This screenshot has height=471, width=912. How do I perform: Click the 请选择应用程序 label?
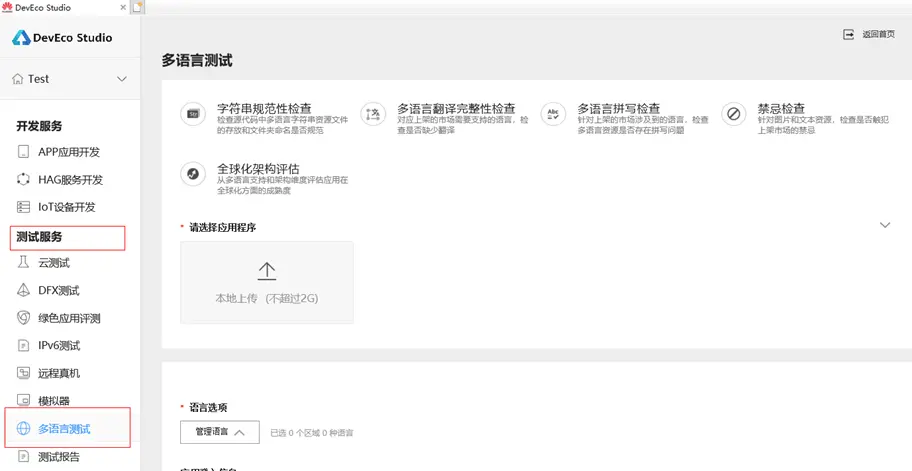coord(223,227)
